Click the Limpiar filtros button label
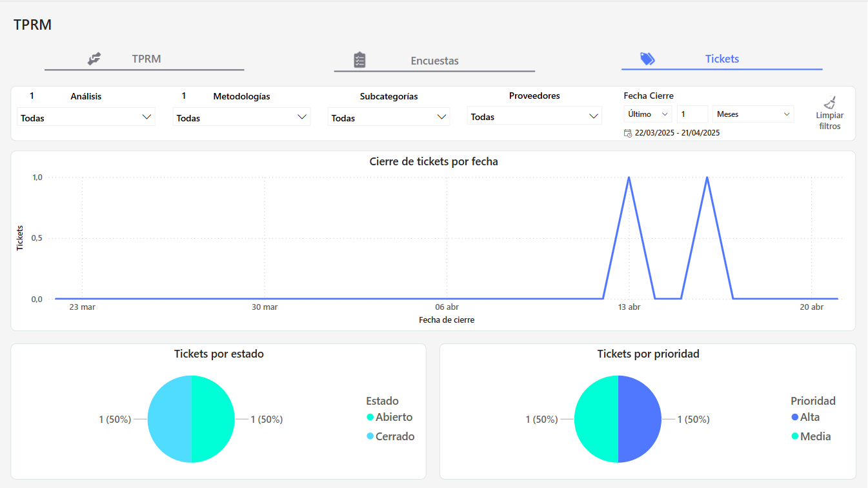 tap(830, 121)
